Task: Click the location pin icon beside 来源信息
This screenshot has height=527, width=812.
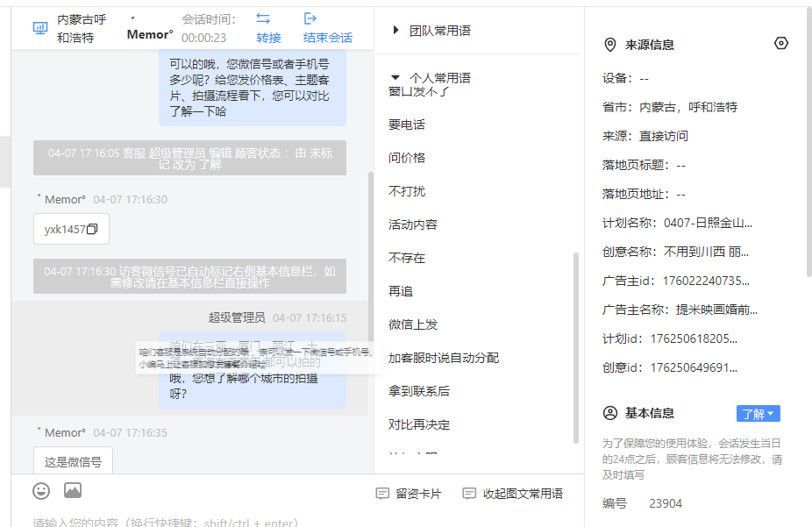Action: tap(610, 45)
